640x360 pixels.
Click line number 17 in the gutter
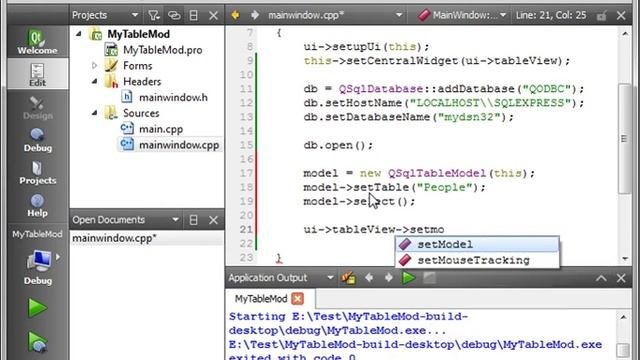point(246,173)
